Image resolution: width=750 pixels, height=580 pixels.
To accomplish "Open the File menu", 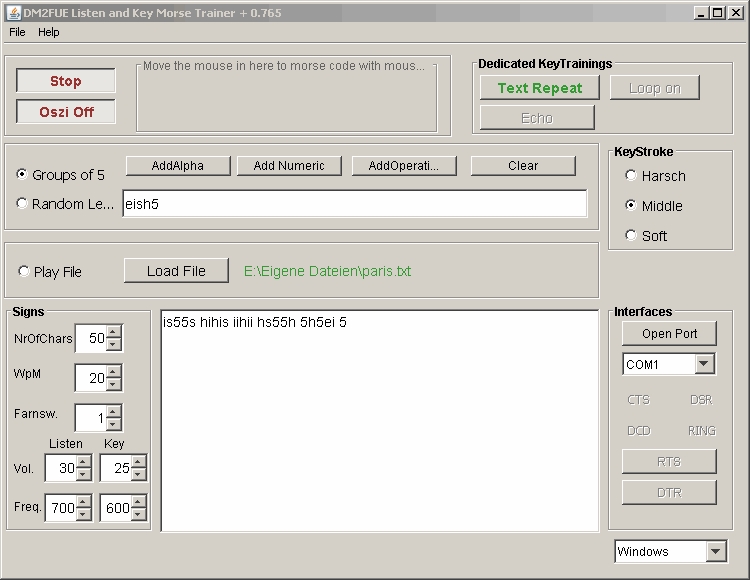I will pyautogui.click(x=17, y=32).
